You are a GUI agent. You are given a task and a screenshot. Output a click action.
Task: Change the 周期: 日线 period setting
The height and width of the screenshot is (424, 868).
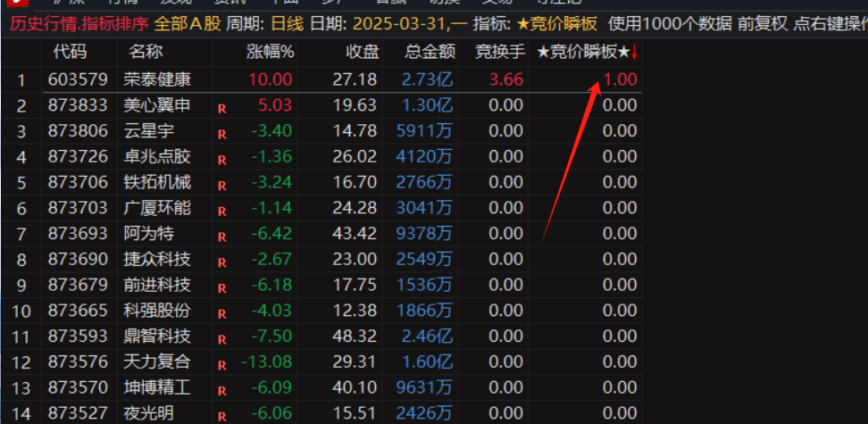(x=265, y=24)
